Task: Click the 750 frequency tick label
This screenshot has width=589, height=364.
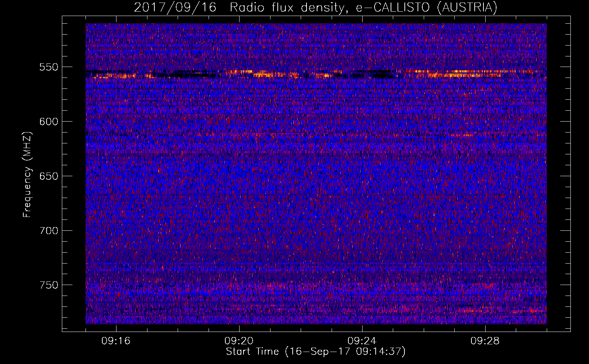Action: [x=49, y=285]
